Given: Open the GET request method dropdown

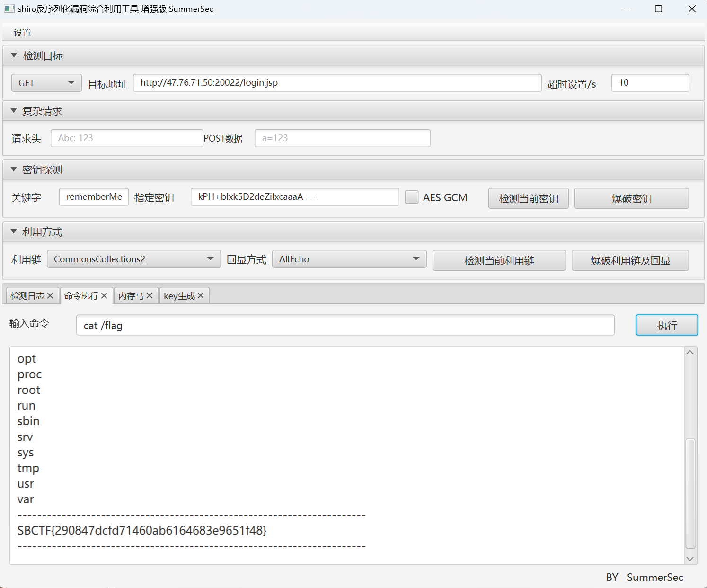Looking at the screenshot, I should [46, 83].
